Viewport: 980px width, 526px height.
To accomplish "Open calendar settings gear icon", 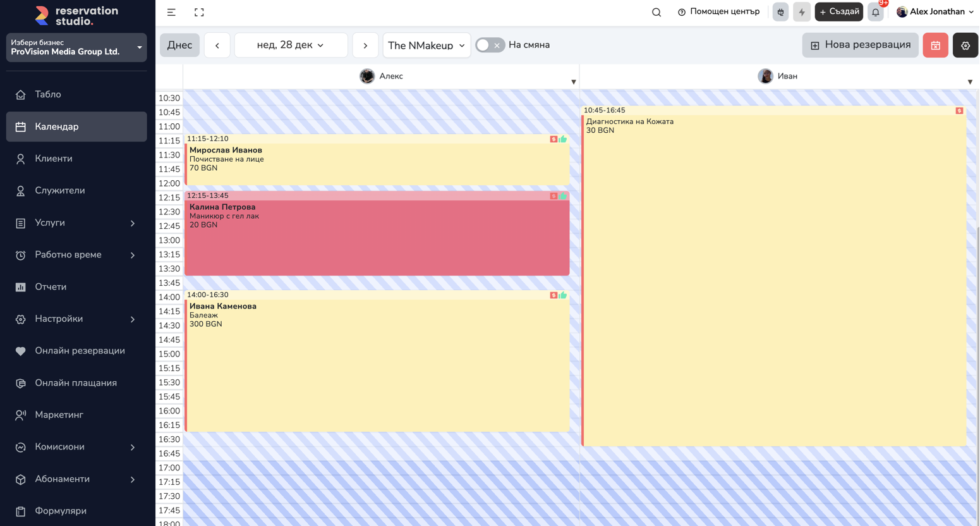I will tap(965, 46).
